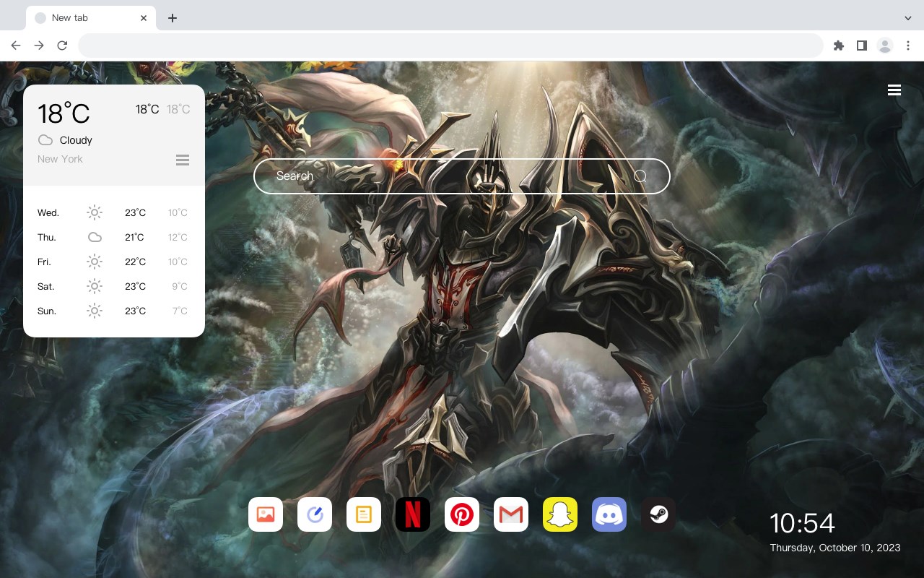Open the blue checkmark tasks shortcut
The height and width of the screenshot is (578, 924).
coord(315,514)
